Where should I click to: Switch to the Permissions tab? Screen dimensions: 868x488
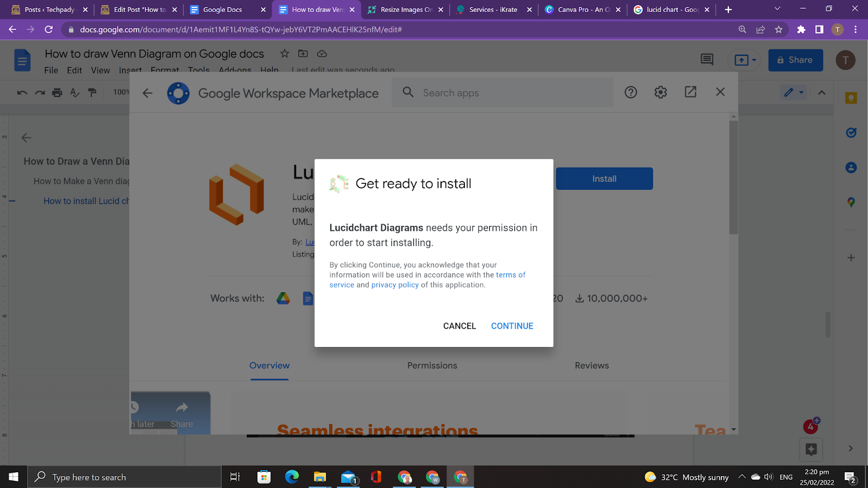click(432, 365)
